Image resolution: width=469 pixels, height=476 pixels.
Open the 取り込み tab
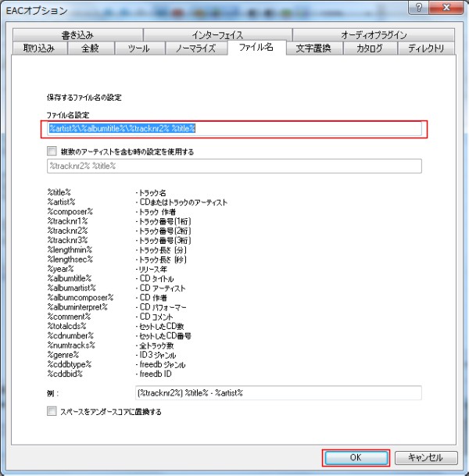coord(39,48)
